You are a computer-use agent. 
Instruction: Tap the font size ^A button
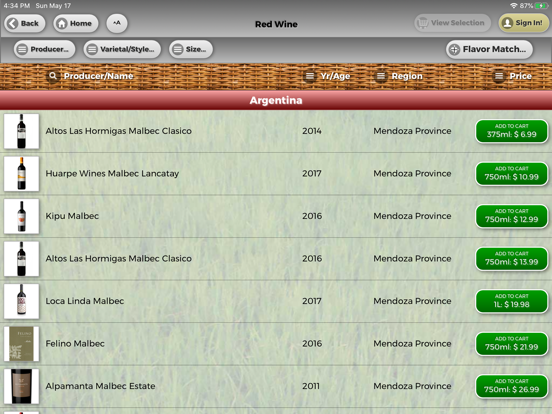pos(117,24)
